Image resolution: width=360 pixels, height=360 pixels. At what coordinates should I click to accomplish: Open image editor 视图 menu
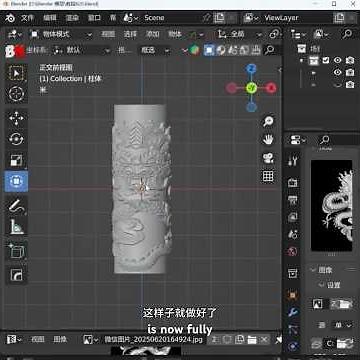pyautogui.click(x=38, y=339)
